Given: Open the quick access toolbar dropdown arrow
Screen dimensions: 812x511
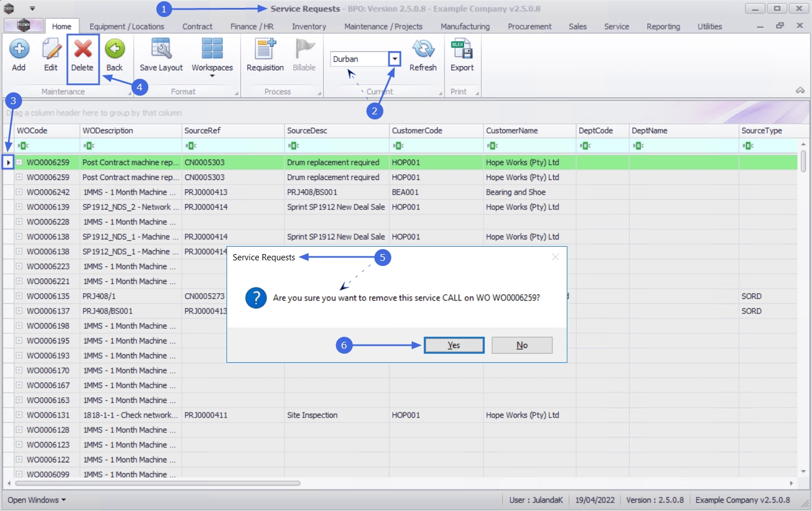Looking at the screenshot, I should tap(32, 8).
